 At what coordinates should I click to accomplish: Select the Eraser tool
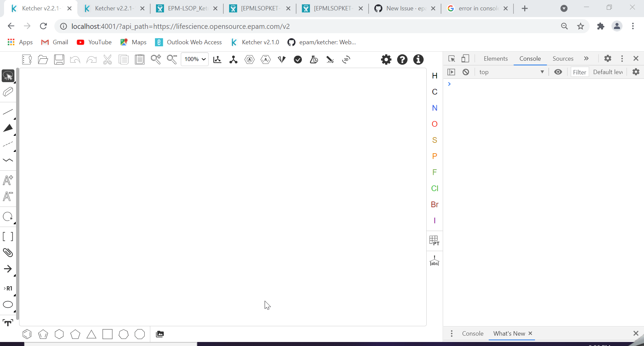coord(8,92)
